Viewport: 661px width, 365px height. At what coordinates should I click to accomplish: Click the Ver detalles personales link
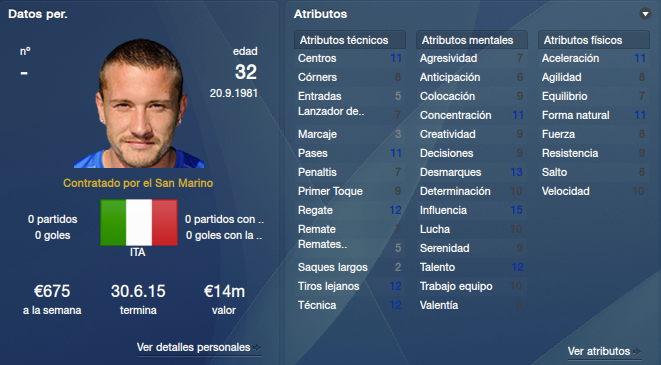pyautogui.click(x=193, y=347)
